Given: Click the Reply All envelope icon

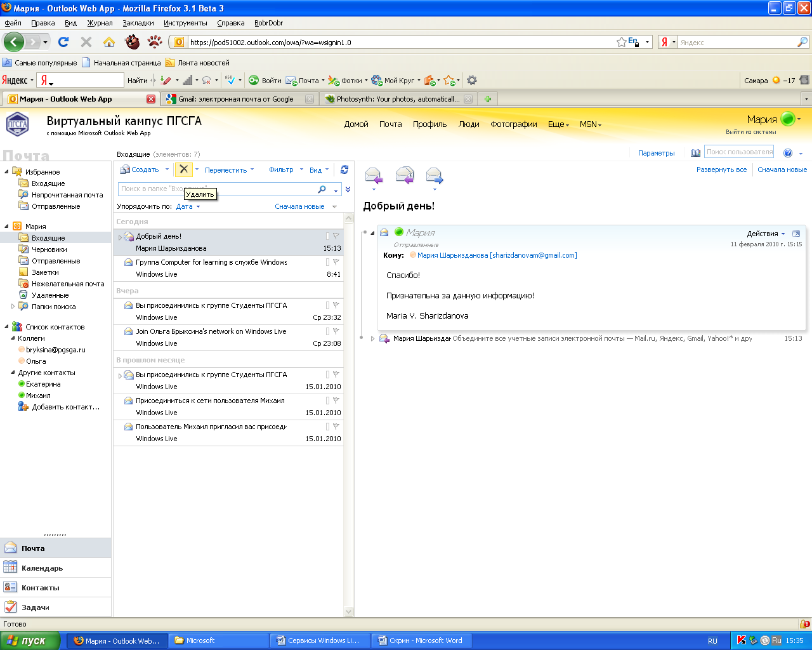Looking at the screenshot, I should [x=404, y=175].
